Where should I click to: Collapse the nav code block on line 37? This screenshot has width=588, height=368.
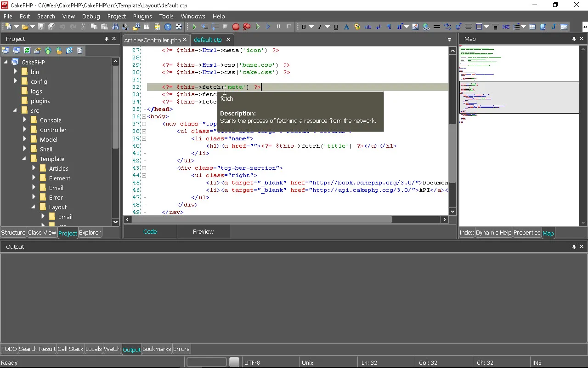(144, 124)
